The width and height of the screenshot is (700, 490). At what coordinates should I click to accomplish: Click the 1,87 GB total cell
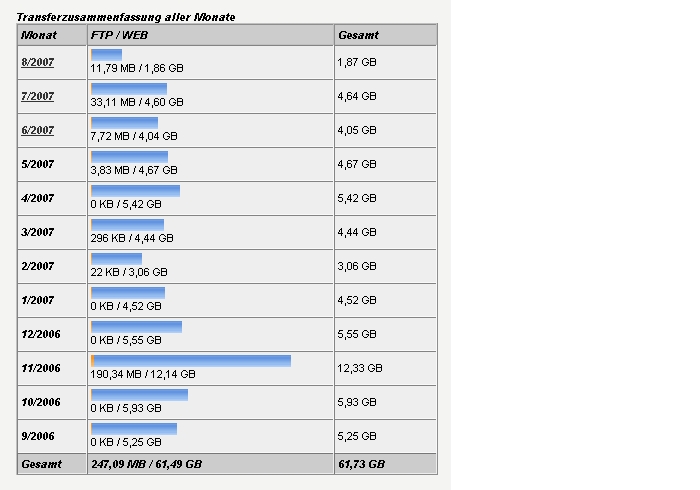click(x=357, y=62)
